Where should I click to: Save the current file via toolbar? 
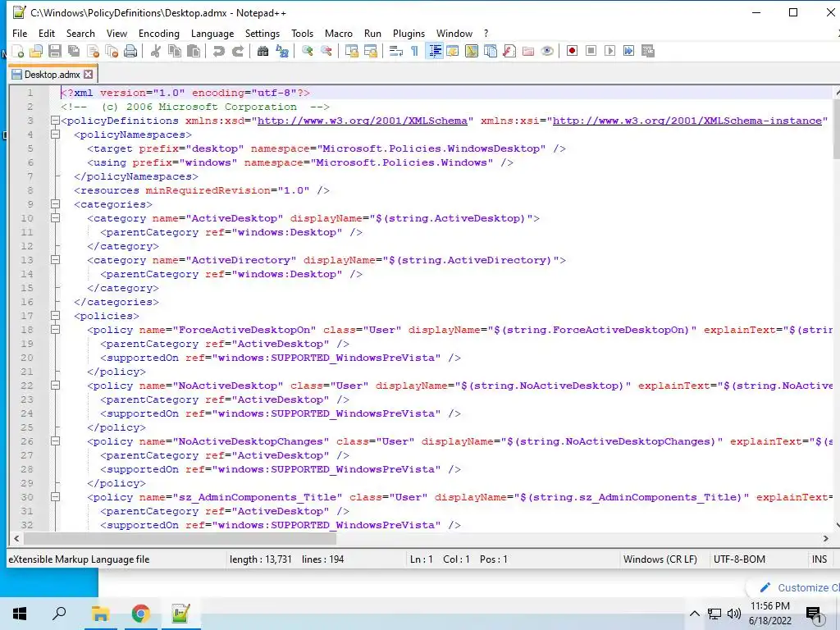55,51
